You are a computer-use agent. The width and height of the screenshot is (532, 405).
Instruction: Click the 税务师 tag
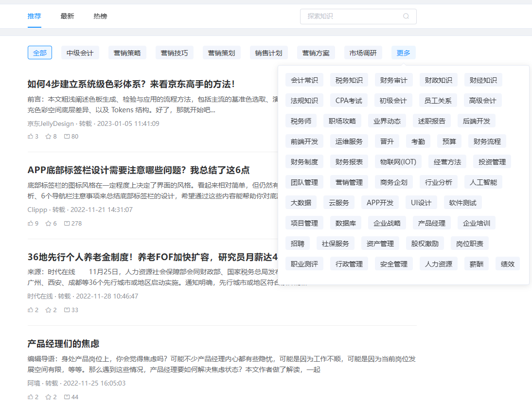tap(301, 121)
